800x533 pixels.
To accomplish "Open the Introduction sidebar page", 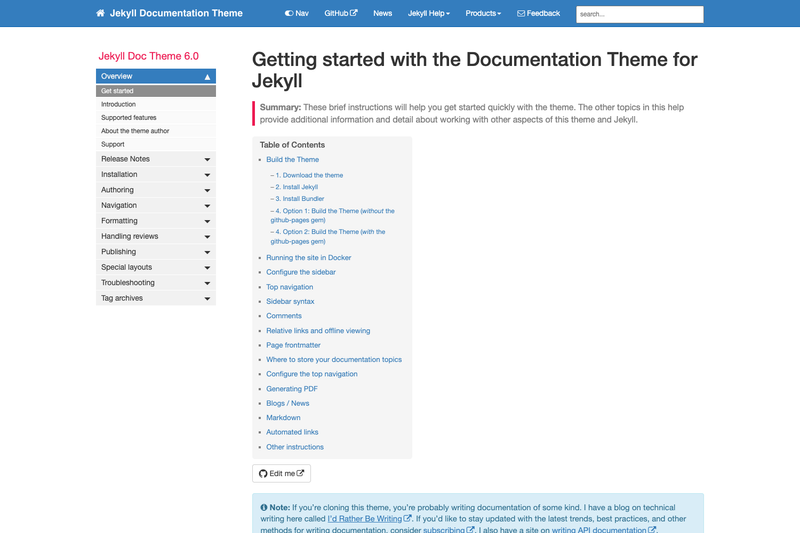I will [156, 104].
